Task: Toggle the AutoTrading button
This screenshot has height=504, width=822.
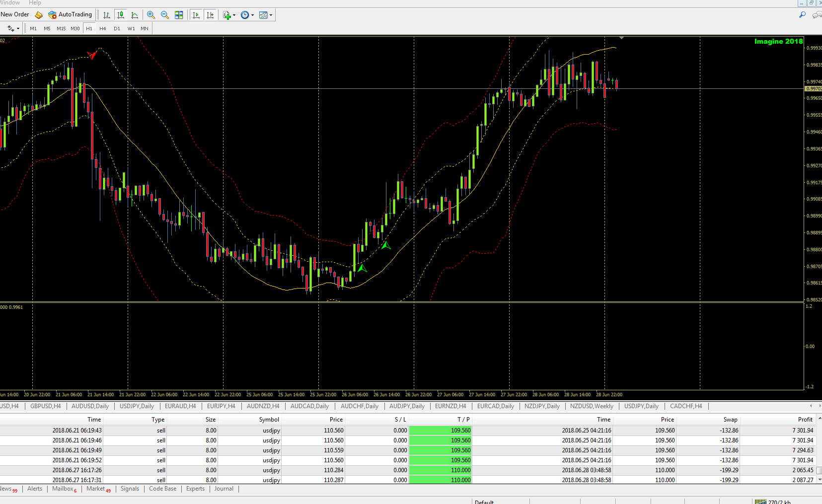Action: [70, 14]
